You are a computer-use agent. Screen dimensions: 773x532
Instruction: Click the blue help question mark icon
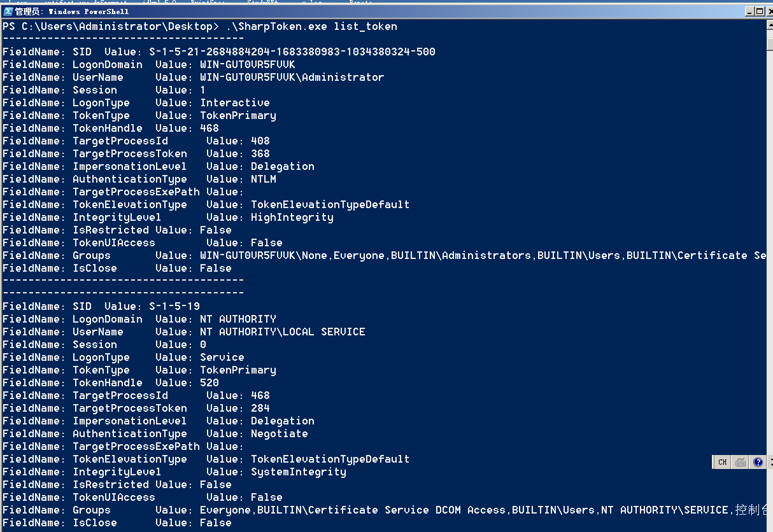tap(758, 463)
